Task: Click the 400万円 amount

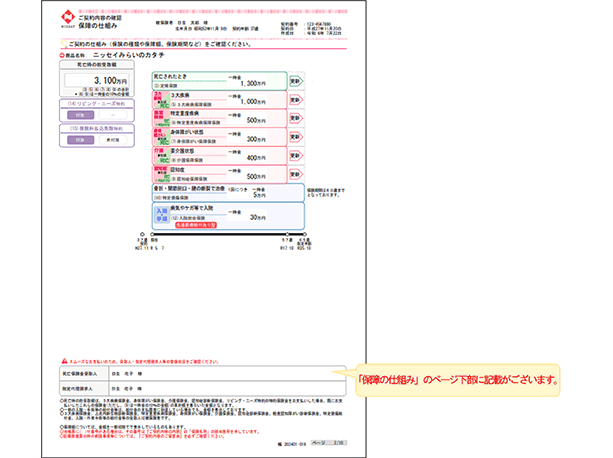Action: click(x=256, y=158)
